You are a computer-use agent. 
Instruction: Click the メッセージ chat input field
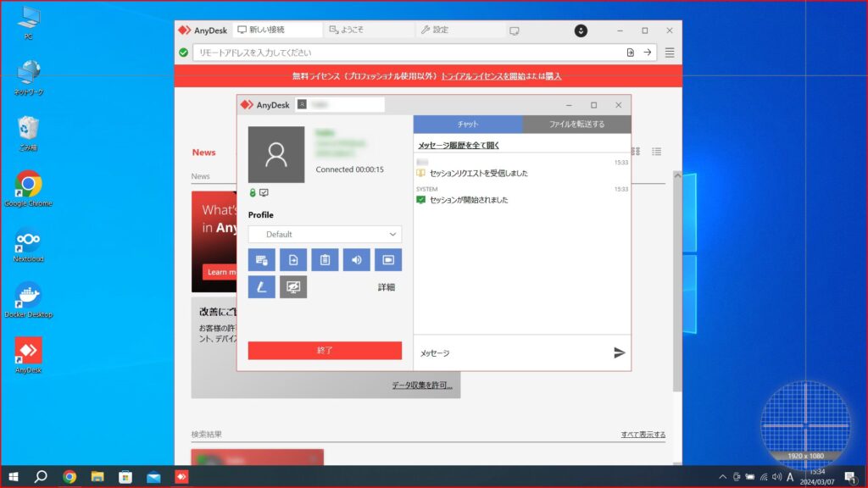pyautogui.click(x=512, y=353)
